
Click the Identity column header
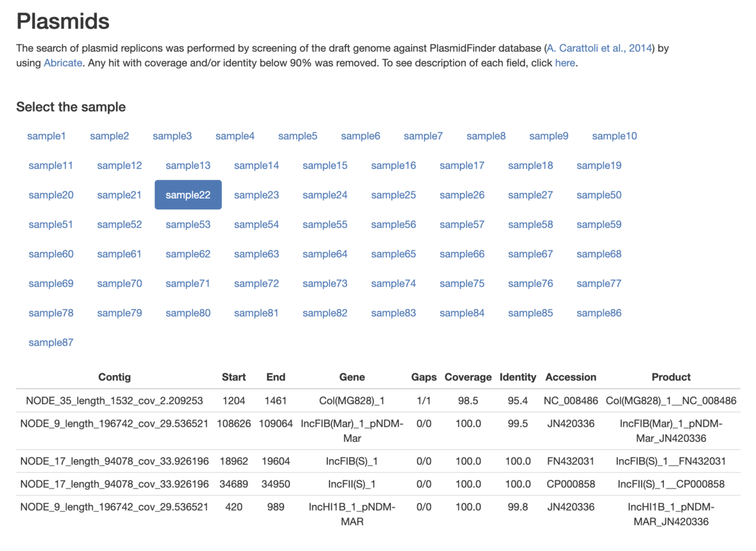click(518, 377)
